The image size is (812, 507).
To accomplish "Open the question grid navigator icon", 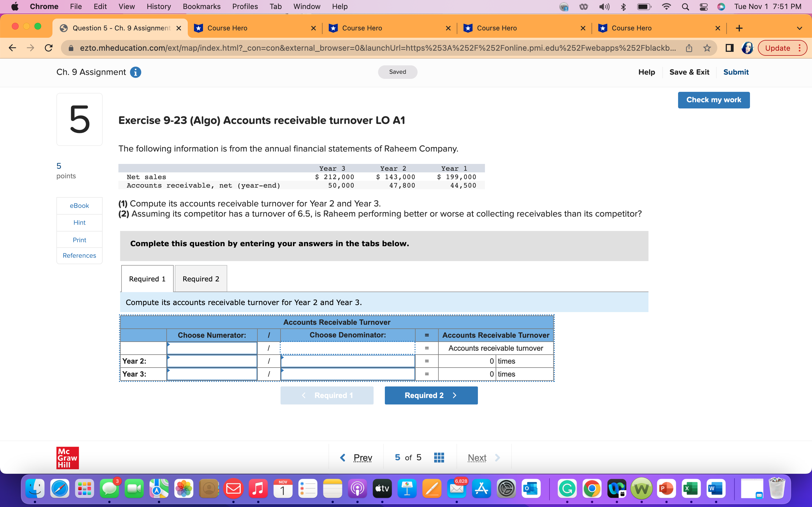I will click(439, 457).
